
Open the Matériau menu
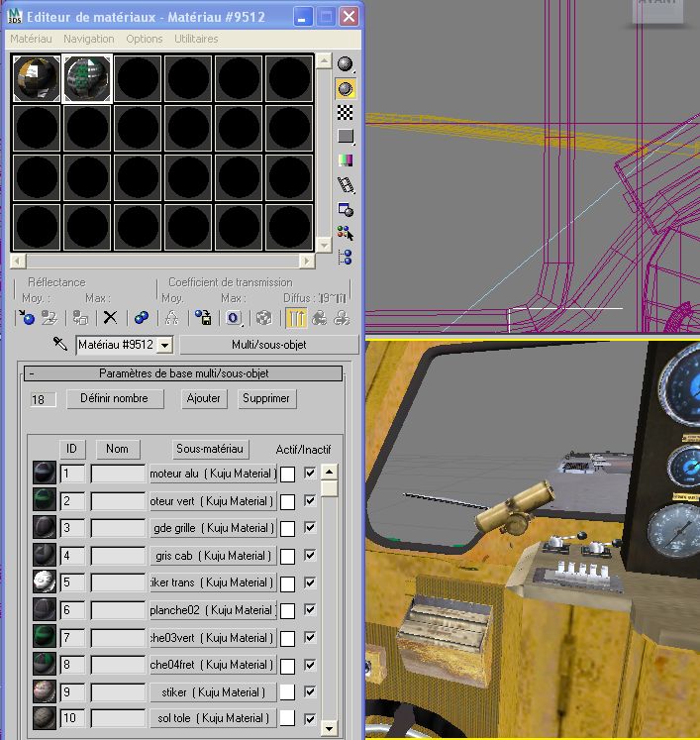click(x=31, y=39)
